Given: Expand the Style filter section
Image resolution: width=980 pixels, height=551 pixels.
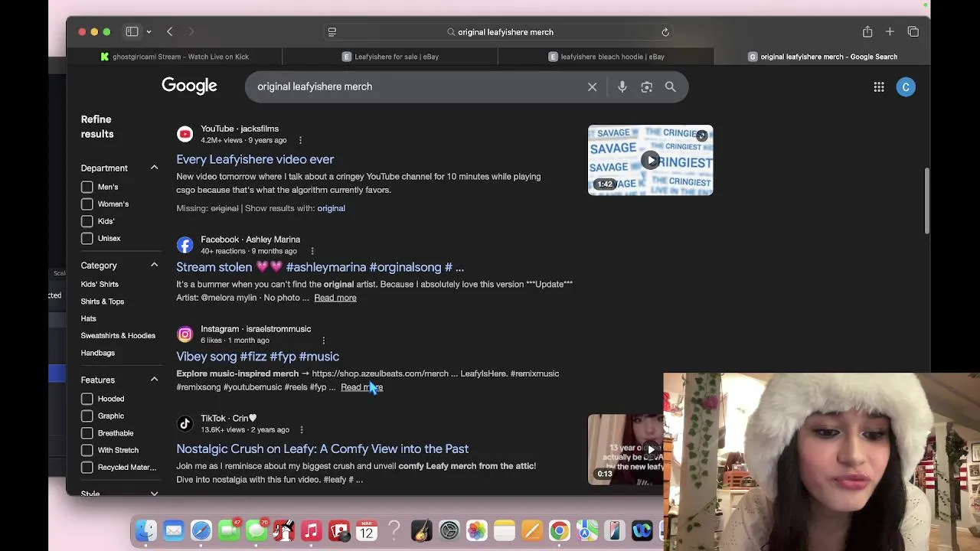Looking at the screenshot, I should click(x=154, y=494).
